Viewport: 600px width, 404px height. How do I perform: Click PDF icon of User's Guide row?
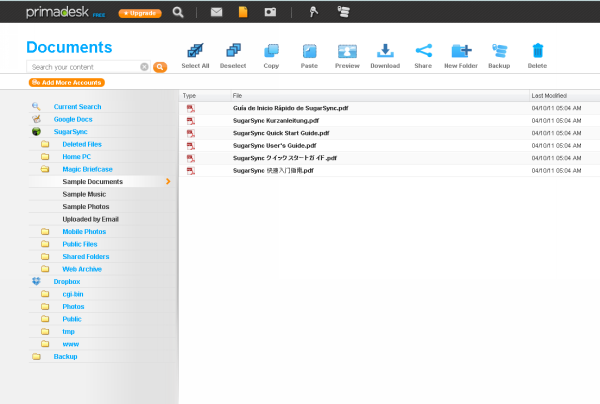[191, 146]
